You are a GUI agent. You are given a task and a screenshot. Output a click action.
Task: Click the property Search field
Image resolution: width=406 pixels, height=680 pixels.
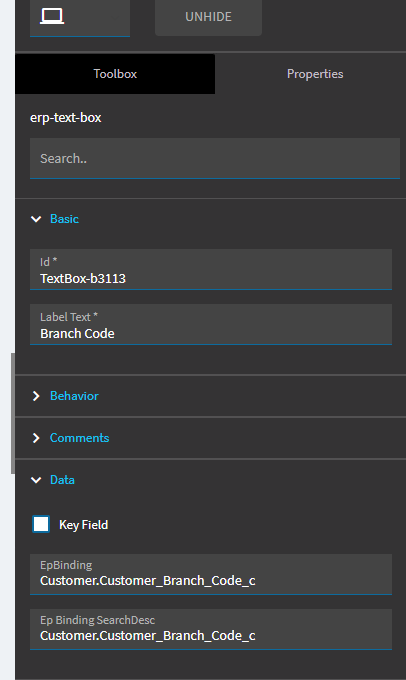click(x=215, y=158)
